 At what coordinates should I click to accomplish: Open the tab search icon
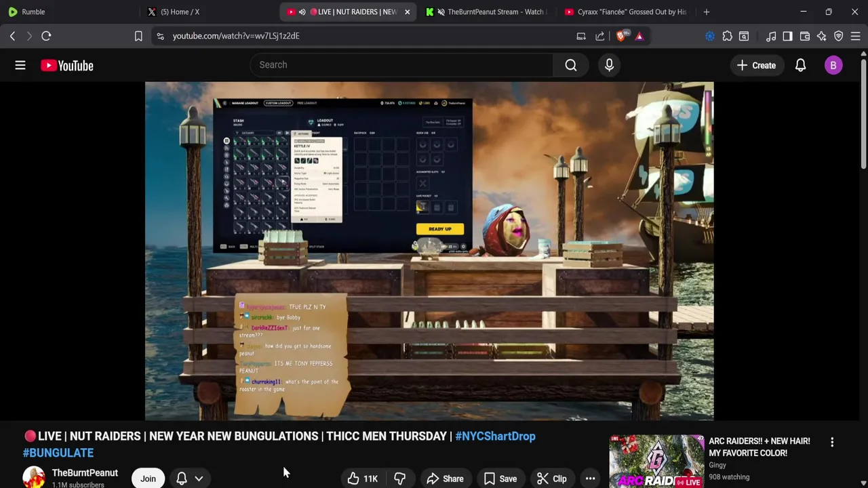coord(744,36)
